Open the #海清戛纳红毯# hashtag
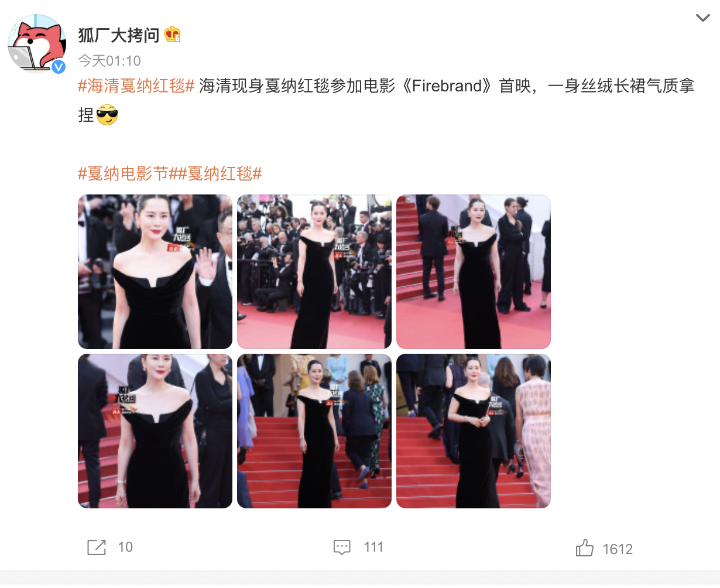 point(136,86)
